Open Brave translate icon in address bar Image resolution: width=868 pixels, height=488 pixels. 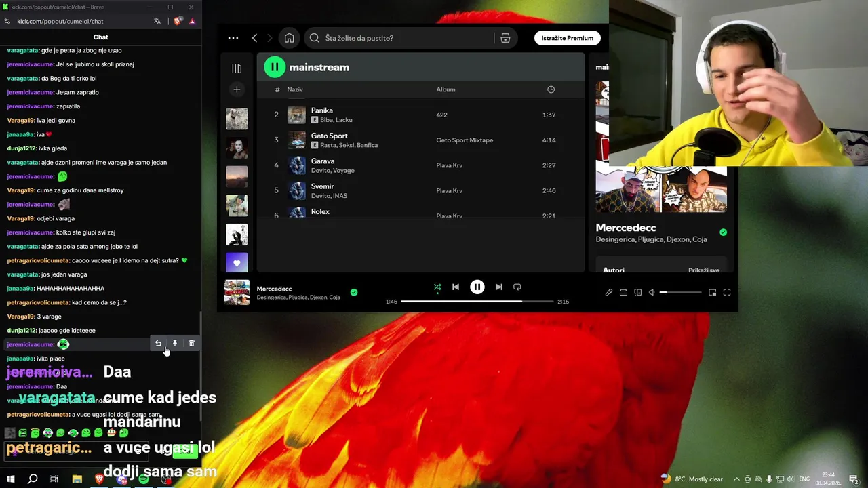[157, 21]
